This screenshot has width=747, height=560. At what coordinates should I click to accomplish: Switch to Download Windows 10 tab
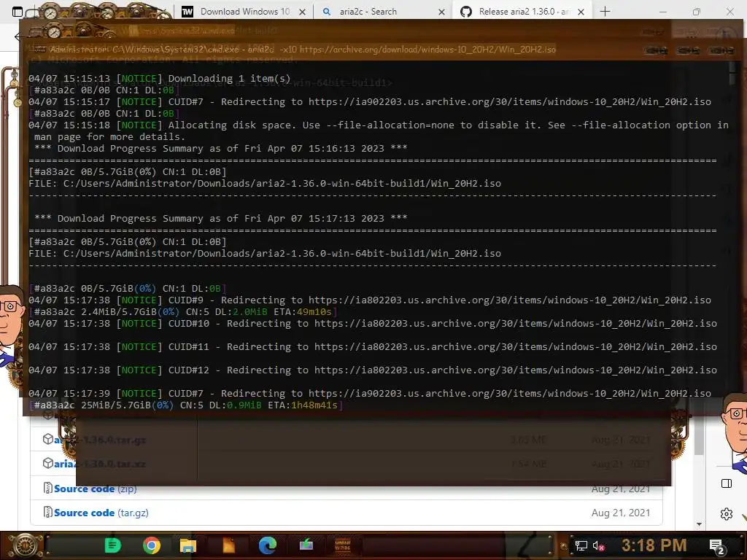point(244,12)
